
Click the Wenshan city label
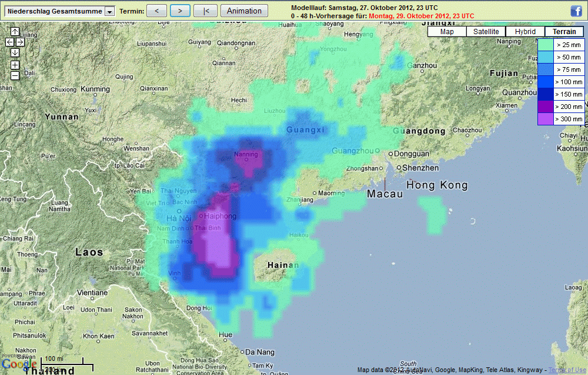[136, 148]
